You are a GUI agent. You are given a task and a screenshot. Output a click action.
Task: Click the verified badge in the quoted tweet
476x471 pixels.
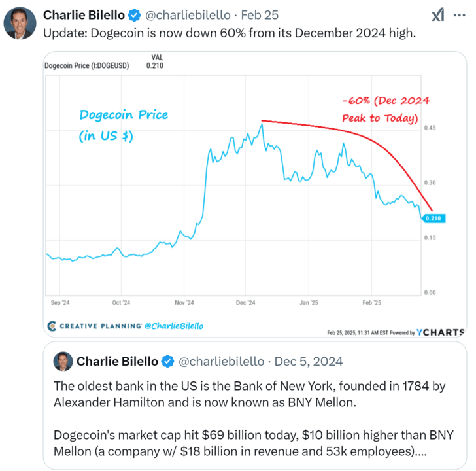tap(168, 361)
